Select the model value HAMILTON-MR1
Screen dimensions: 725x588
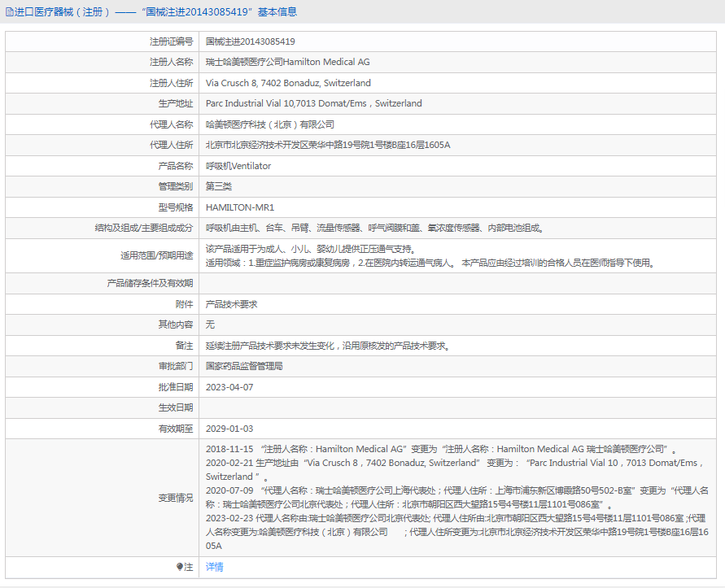pos(240,207)
